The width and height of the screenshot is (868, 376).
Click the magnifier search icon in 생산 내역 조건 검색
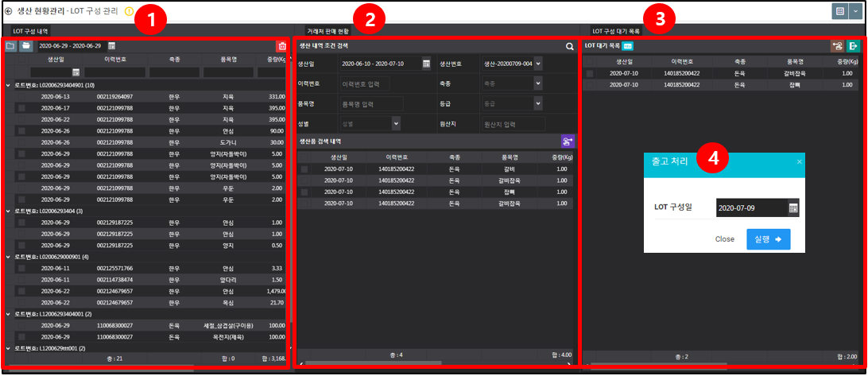pyautogui.click(x=570, y=47)
